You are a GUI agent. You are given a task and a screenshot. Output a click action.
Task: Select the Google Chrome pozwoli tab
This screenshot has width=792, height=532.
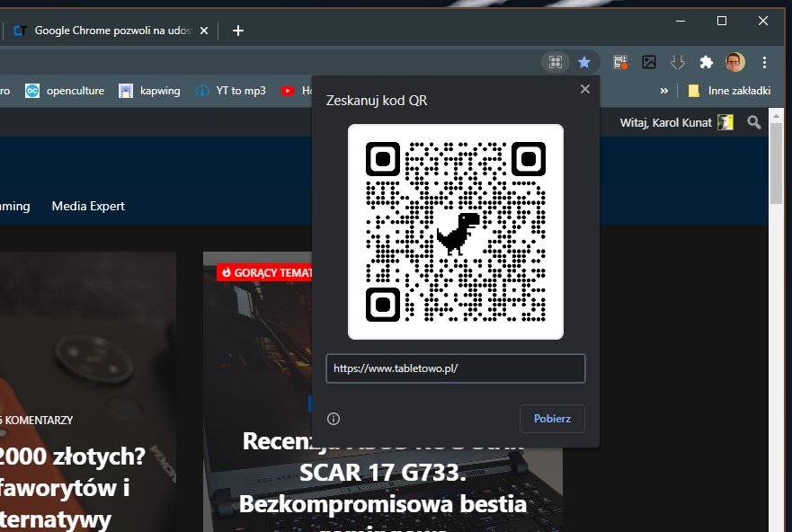[x=111, y=31]
